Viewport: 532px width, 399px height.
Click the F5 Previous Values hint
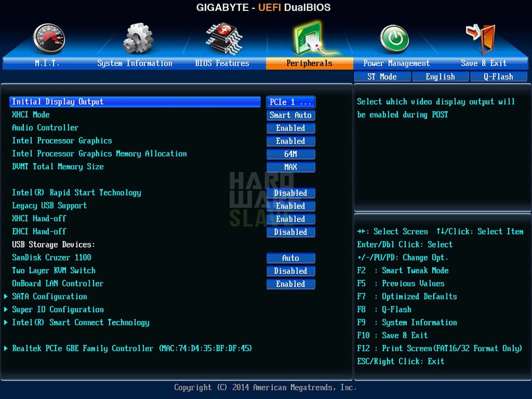pos(401,283)
